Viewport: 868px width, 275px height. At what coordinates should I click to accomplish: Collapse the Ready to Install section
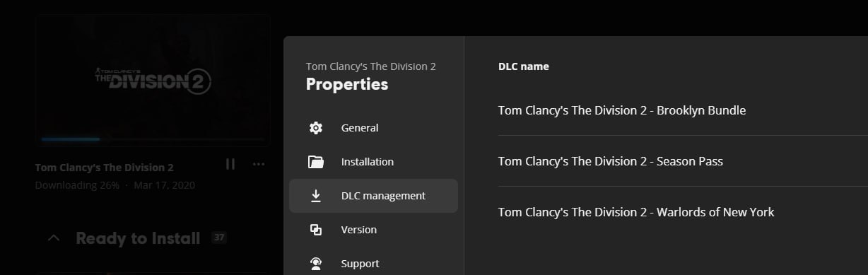pyautogui.click(x=53, y=238)
